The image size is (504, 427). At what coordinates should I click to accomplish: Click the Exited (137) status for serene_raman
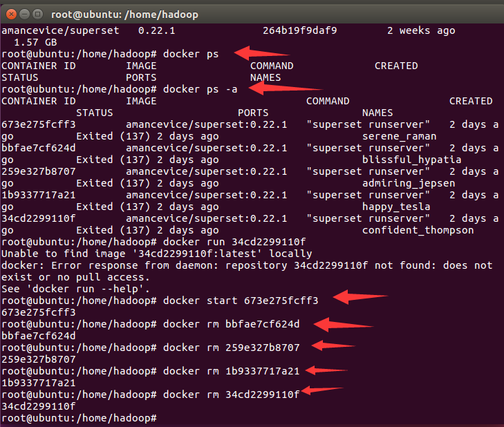147,137
